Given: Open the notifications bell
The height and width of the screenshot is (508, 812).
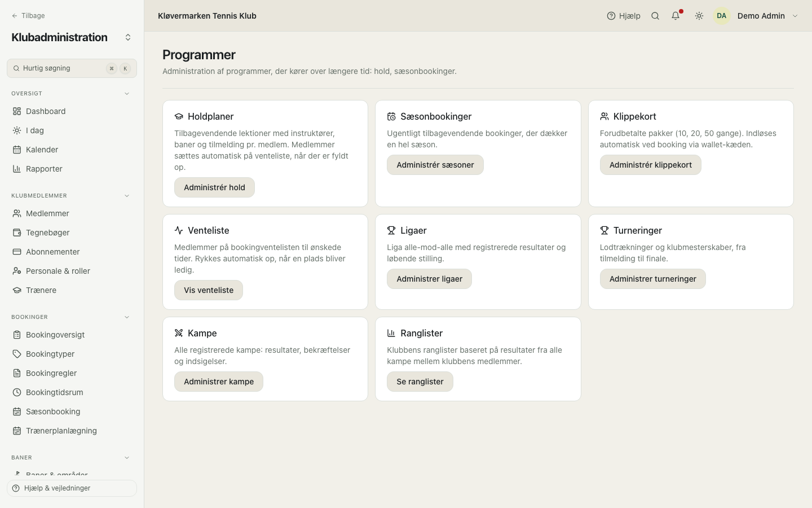Looking at the screenshot, I should [x=676, y=16].
